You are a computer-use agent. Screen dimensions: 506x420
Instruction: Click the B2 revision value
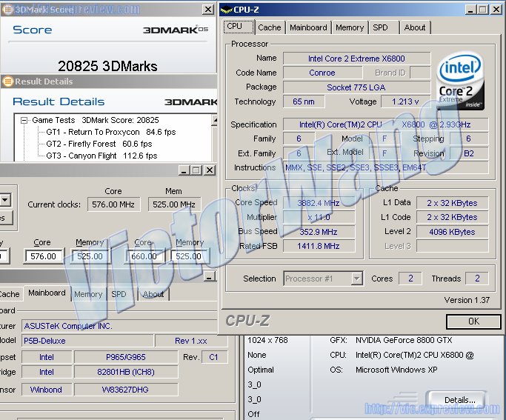tap(469, 153)
